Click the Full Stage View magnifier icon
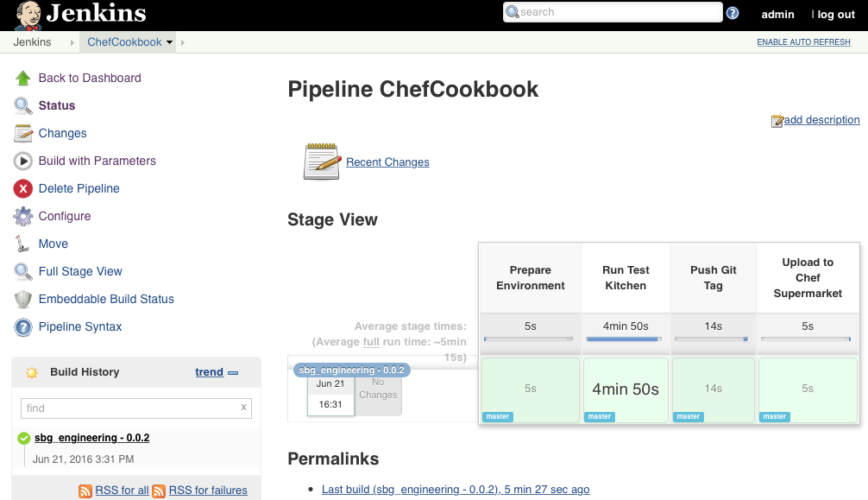Image resolution: width=868 pixels, height=500 pixels. click(x=22, y=272)
